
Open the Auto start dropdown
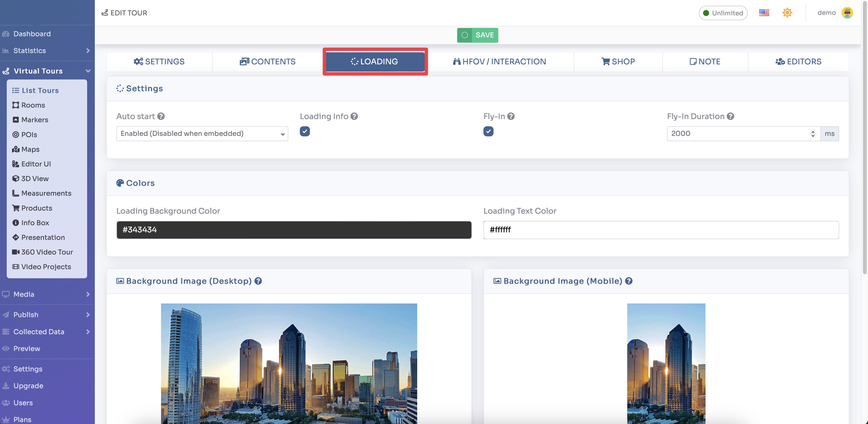point(202,133)
